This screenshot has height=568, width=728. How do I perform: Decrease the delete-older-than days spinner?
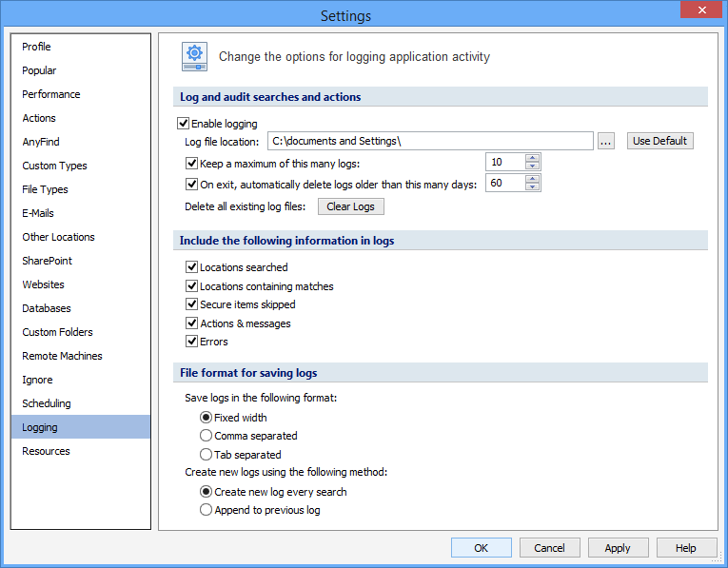coord(533,188)
